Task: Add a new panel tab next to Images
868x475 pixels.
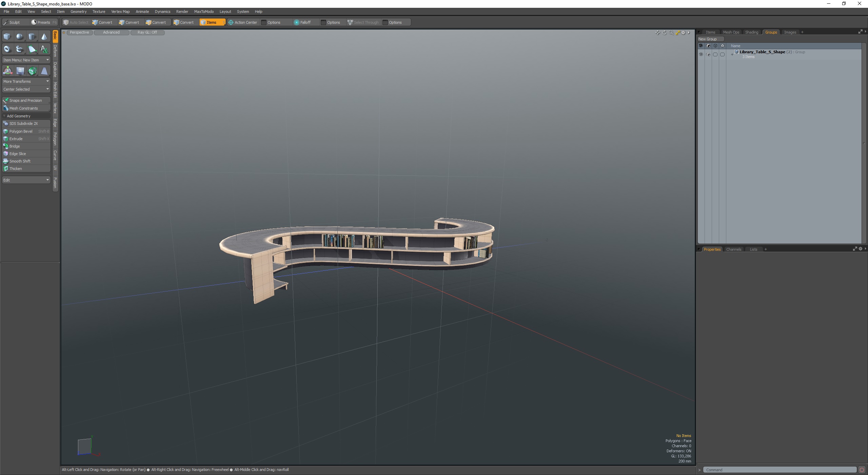Action: [x=802, y=32]
